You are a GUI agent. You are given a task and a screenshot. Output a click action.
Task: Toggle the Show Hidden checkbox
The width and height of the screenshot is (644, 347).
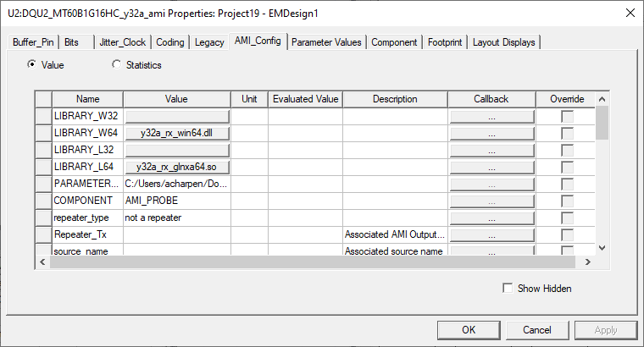click(508, 288)
